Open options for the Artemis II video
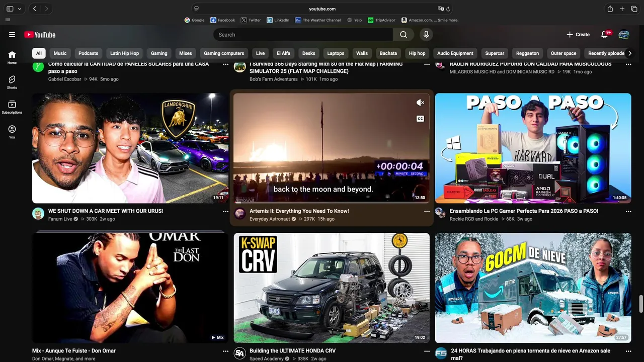Screen dimensions: 644x362 pyautogui.click(x=427, y=212)
